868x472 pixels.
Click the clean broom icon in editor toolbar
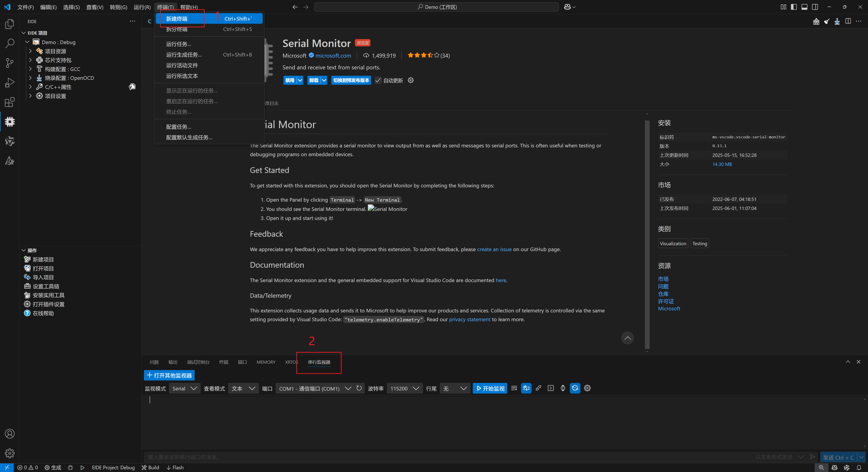827,21
